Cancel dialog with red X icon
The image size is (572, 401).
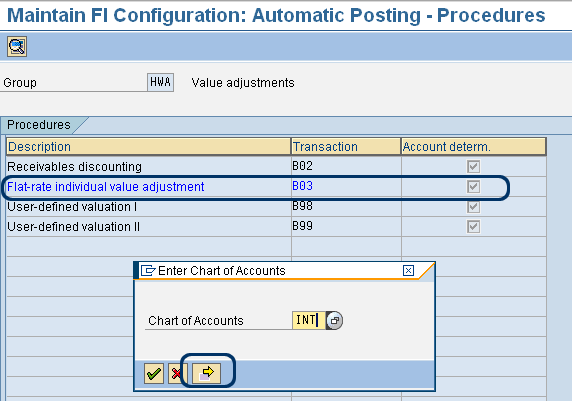177,373
